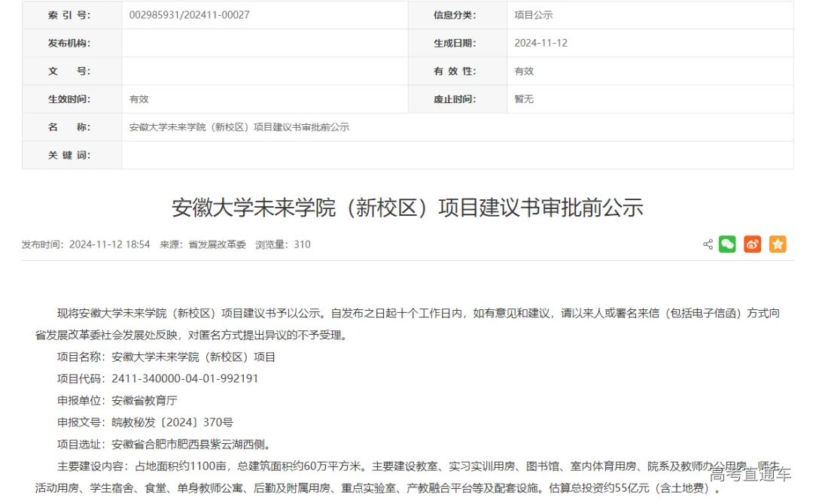Click the share network-nodes symbol
The height and width of the screenshot is (504, 813).
point(708,244)
